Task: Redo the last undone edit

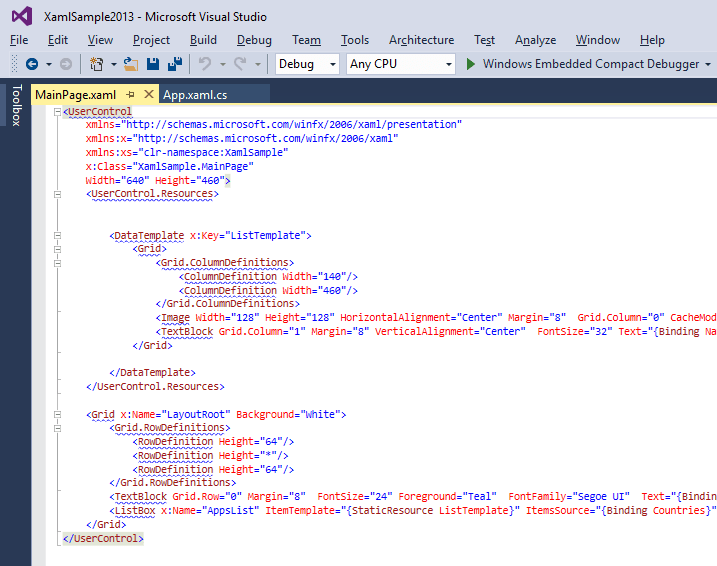Action: (x=241, y=64)
